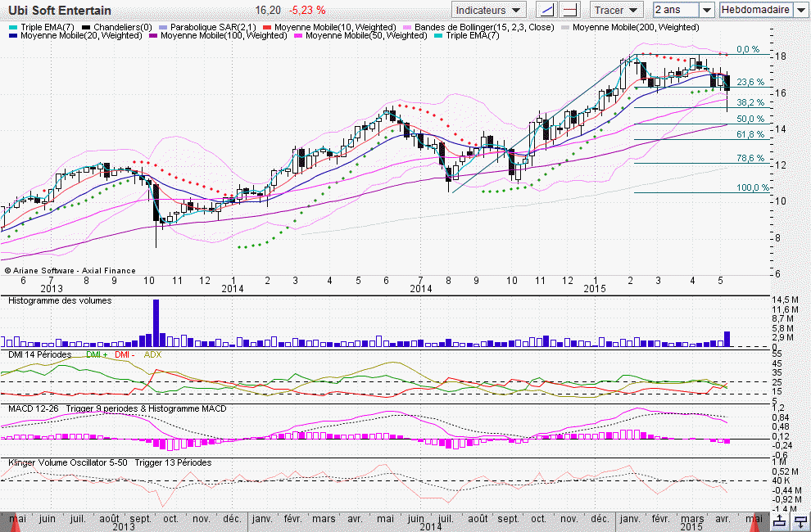811x532 pixels.
Task: Click 'Moyenne Mobile(20, Weighted)' legend label
Action: [x=81, y=36]
